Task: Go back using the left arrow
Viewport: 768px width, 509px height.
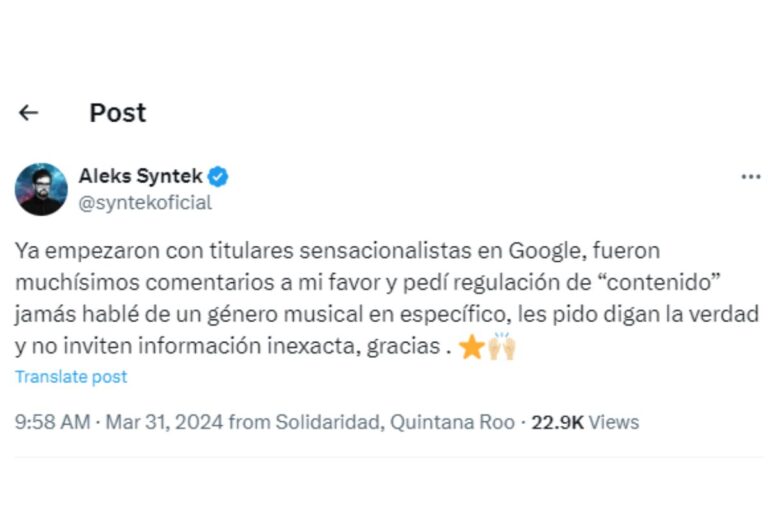Action: pyautogui.click(x=28, y=113)
